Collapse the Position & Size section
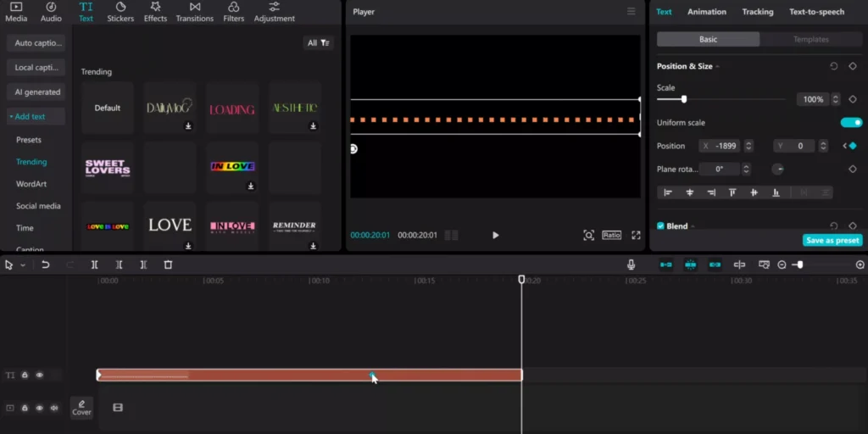The height and width of the screenshot is (434, 868). click(717, 66)
